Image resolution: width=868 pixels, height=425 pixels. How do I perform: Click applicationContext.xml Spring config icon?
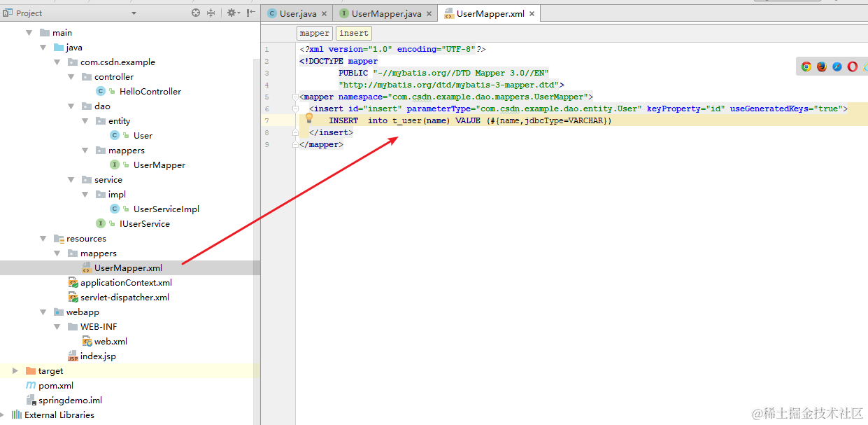coord(73,282)
